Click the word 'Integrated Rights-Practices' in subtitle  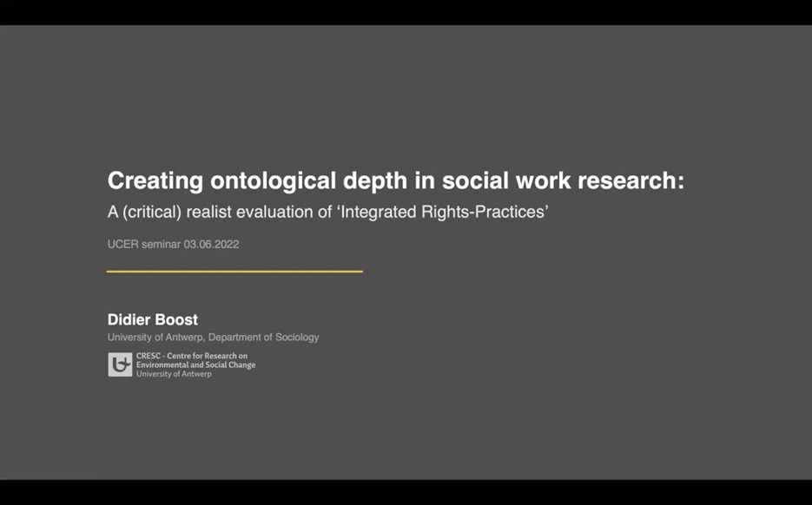(x=446, y=211)
